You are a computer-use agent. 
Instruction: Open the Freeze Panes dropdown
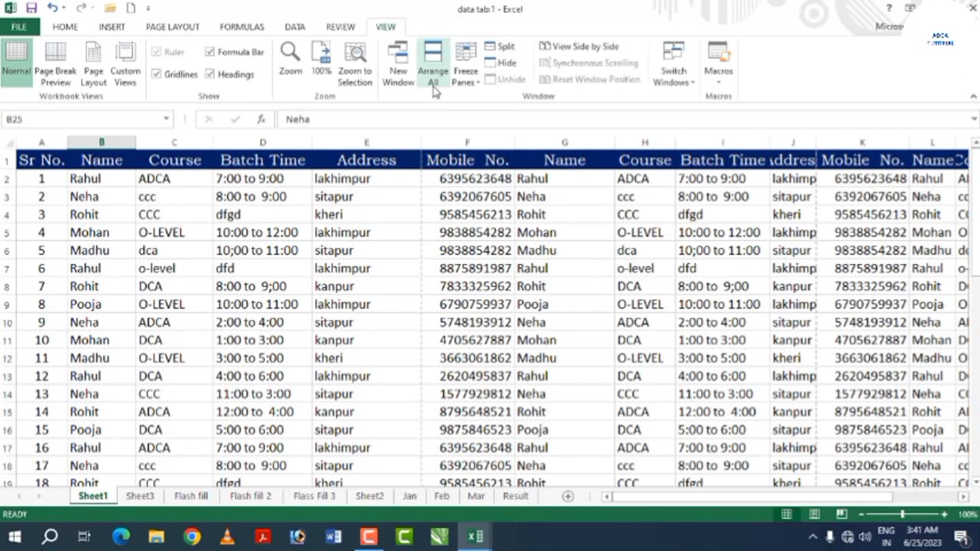[465, 64]
